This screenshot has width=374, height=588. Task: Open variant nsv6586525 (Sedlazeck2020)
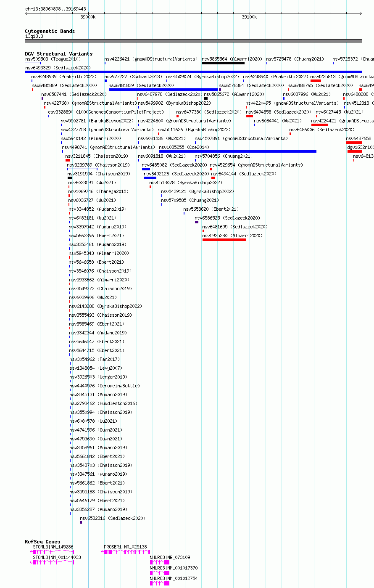pyautogui.click(x=227, y=218)
